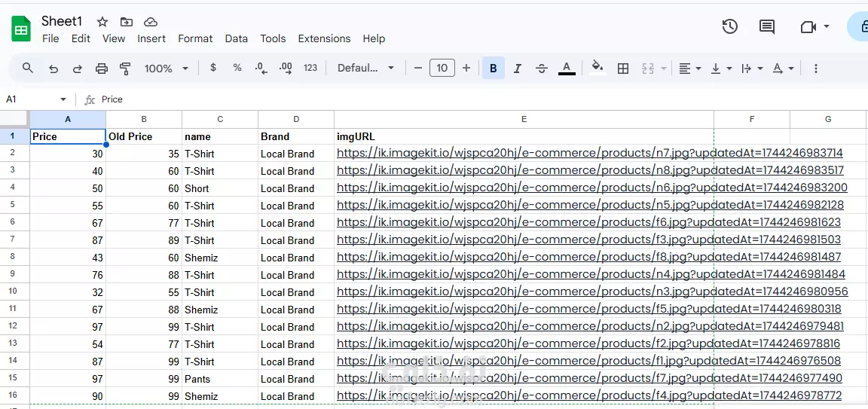Toggle italic formatting

point(518,68)
